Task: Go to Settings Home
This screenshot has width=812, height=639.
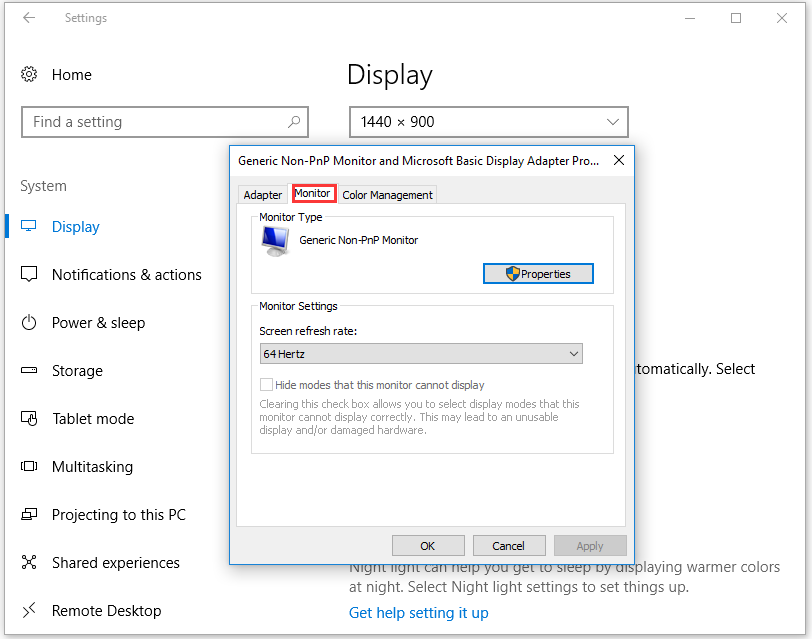Action: 72,75
